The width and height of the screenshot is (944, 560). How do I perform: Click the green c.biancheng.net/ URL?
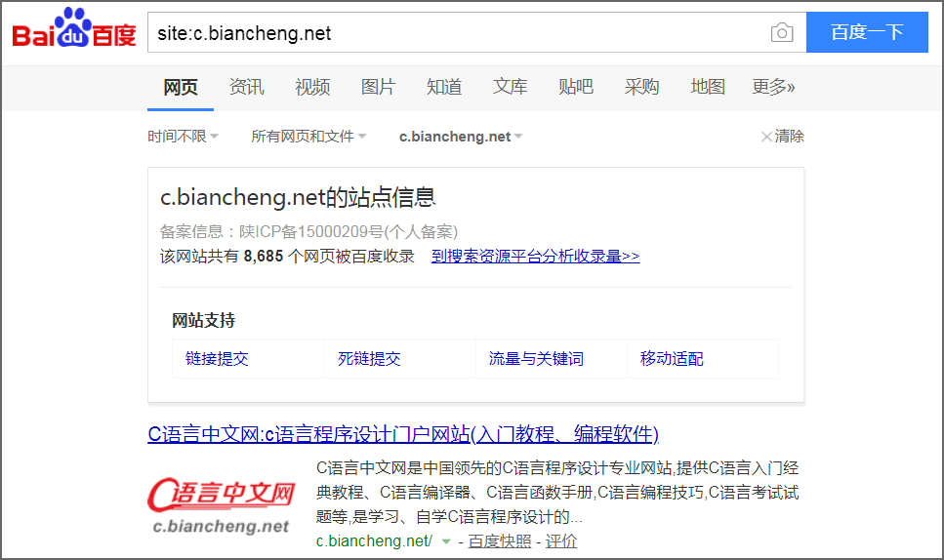[x=374, y=541]
